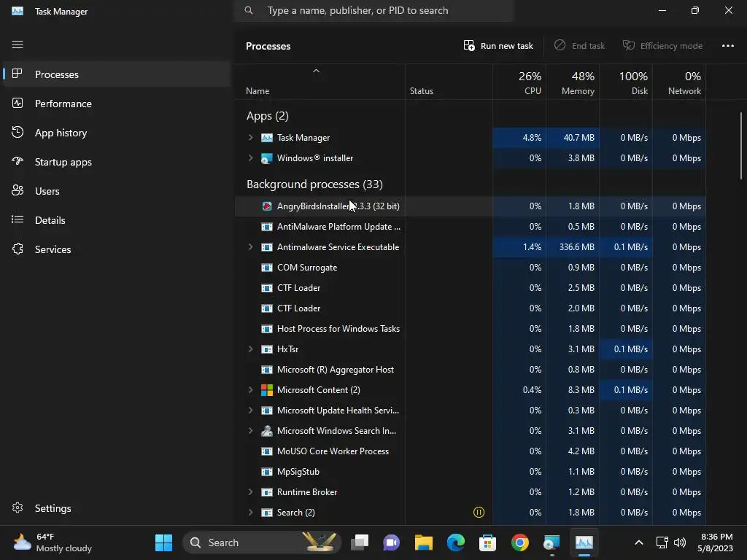
Task: Sort processes by Memory usage
Action: tap(573, 83)
